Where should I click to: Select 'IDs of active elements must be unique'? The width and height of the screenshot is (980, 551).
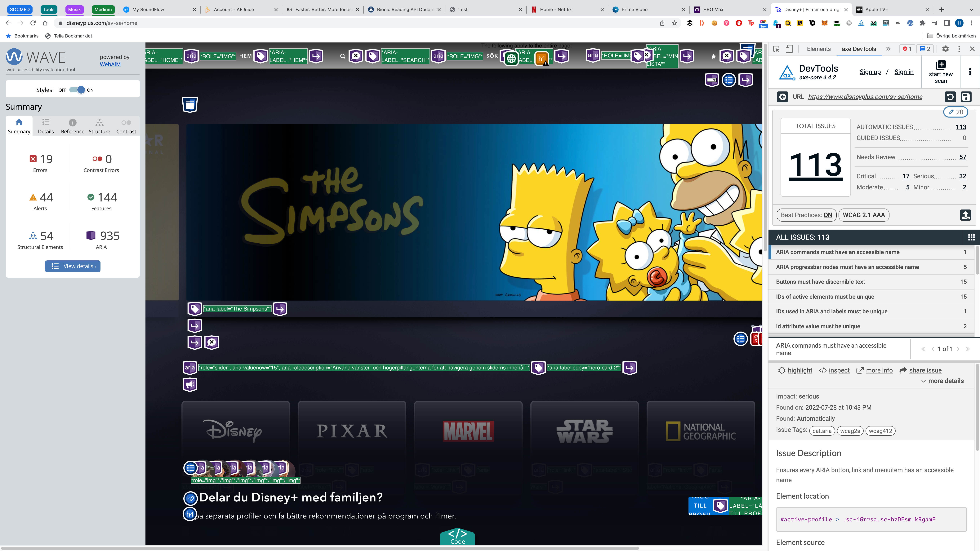pos(872,297)
